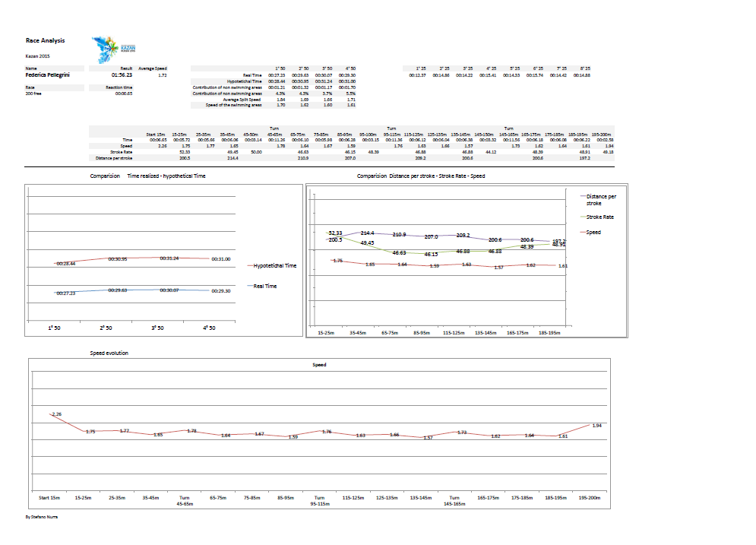The height and width of the screenshot is (545, 756).
Task: Select the 'Speed evolution' heading
Action: [109, 353]
